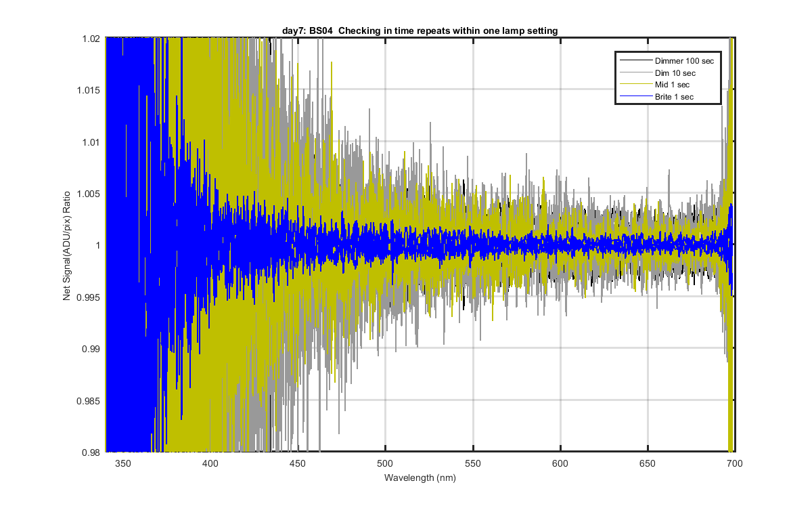Click the legend line sample beside 'Brite 1 sec'
The image size is (812, 508).
click(x=635, y=98)
